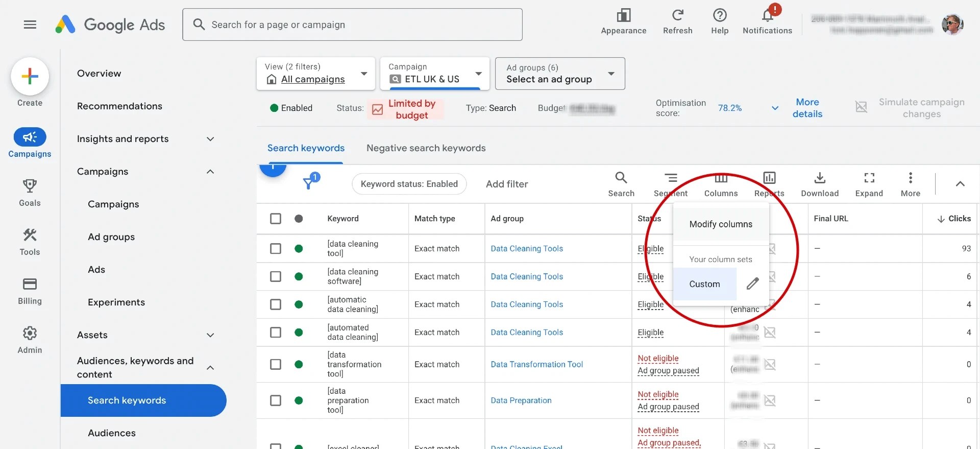
Task: Open the Columns tool
Action: pos(721,184)
